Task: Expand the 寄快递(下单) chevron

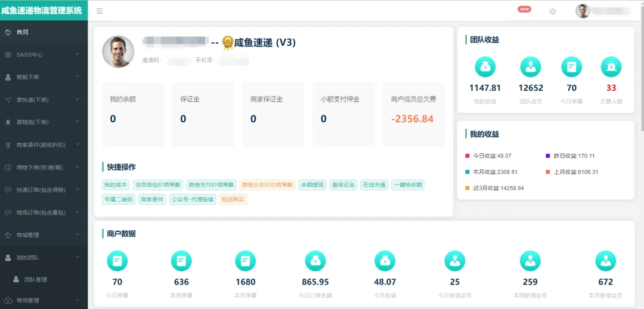Action: [x=78, y=100]
